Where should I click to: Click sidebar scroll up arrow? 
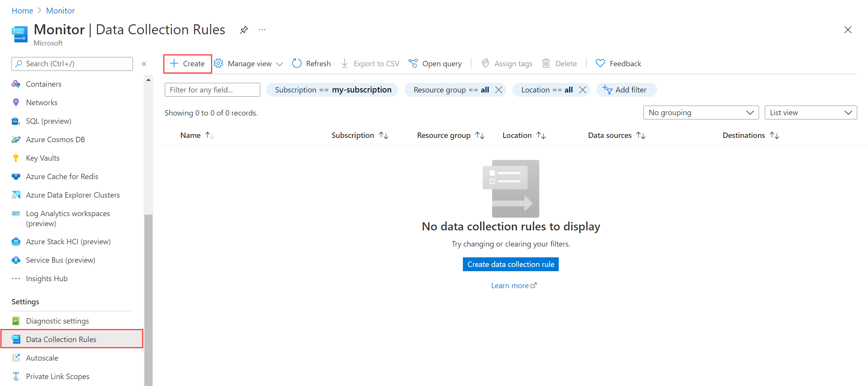148,80
